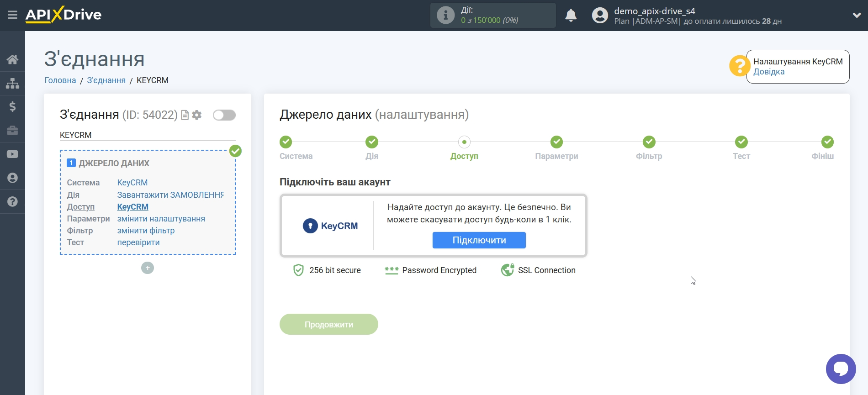Click the 256 bit secure shield icon

(298, 270)
